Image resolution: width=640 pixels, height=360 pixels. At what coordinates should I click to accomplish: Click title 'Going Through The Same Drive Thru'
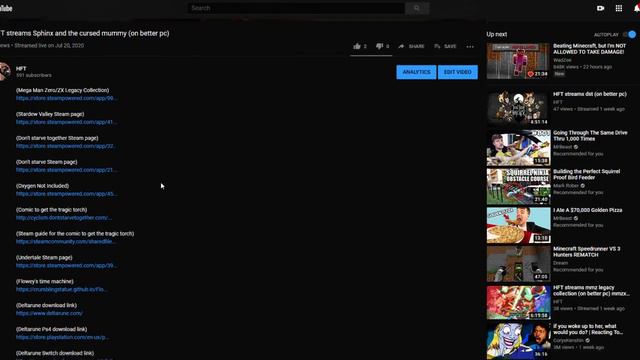pyautogui.click(x=590, y=136)
